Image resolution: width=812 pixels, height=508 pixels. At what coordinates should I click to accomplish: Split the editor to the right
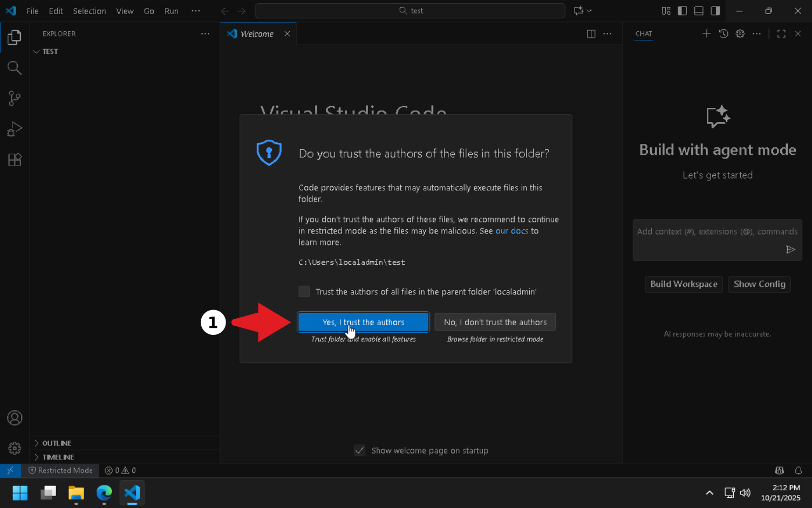coord(591,34)
